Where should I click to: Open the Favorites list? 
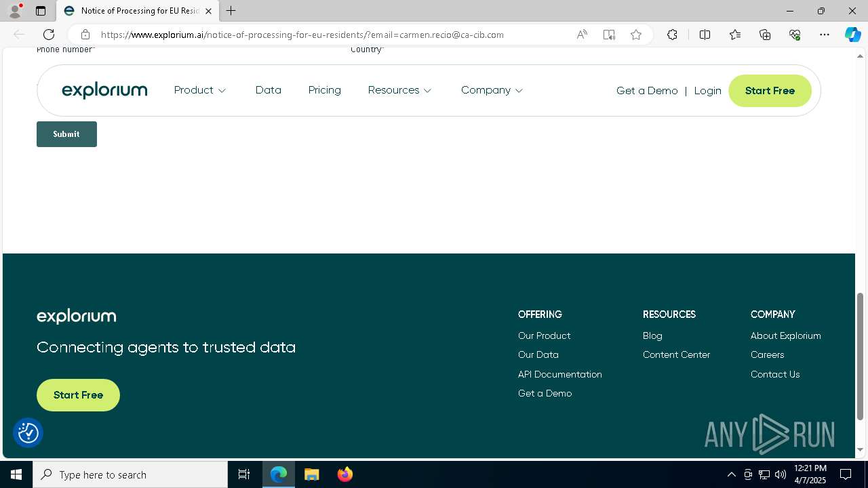(x=735, y=35)
